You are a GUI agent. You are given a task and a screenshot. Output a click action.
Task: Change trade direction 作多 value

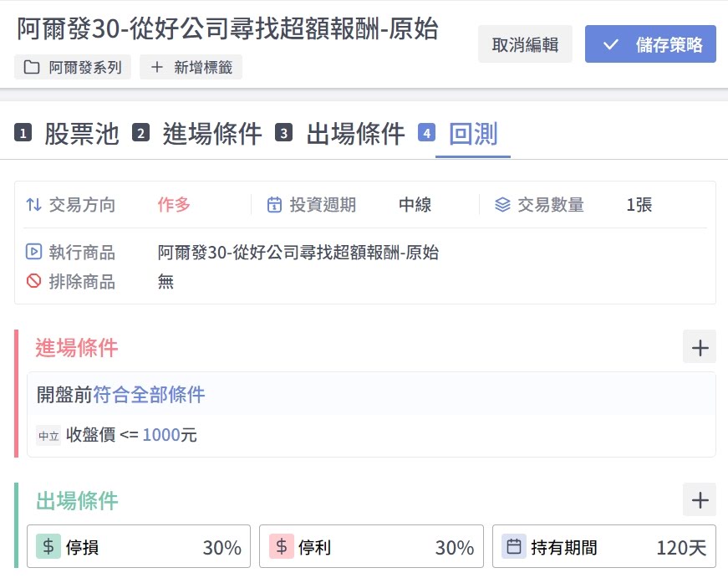click(x=174, y=205)
